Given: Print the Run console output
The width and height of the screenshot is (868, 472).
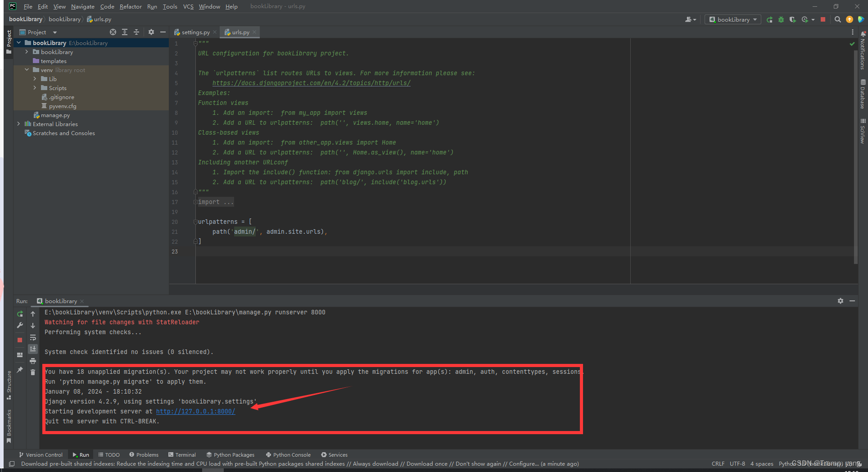Looking at the screenshot, I should [x=33, y=360].
